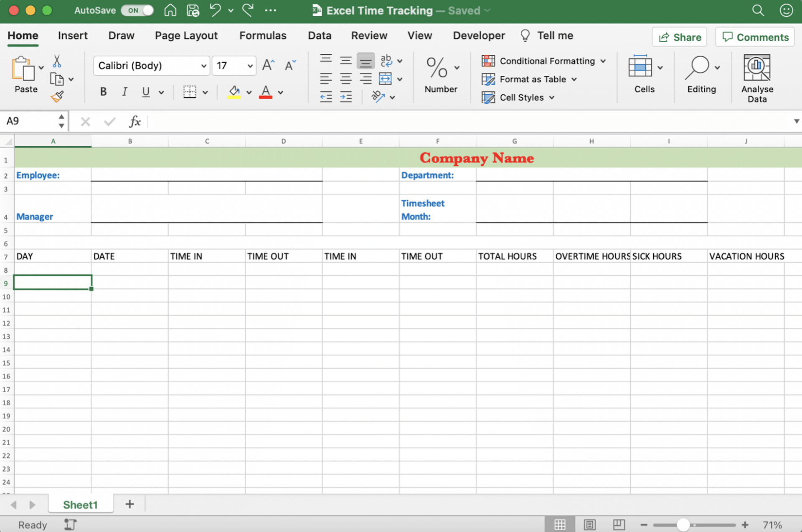Toggle Bold formatting
The width and height of the screenshot is (802, 532).
103,92
